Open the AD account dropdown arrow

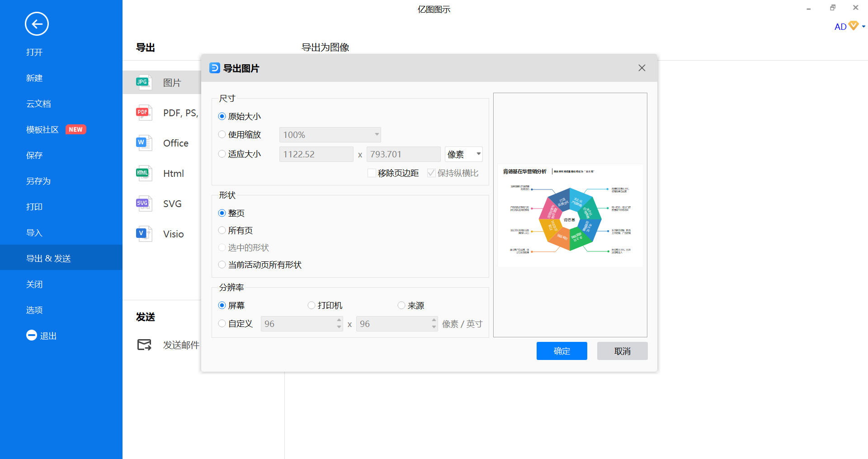click(863, 26)
